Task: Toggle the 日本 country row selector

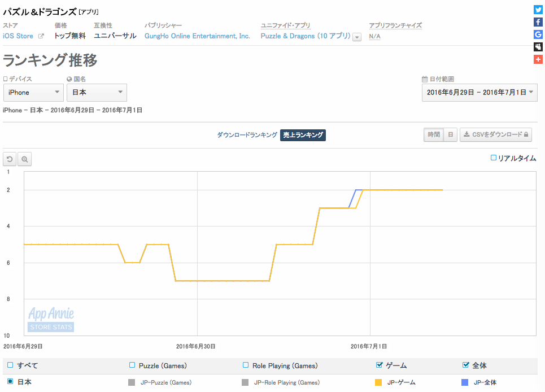Action: (x=10, y=382)
